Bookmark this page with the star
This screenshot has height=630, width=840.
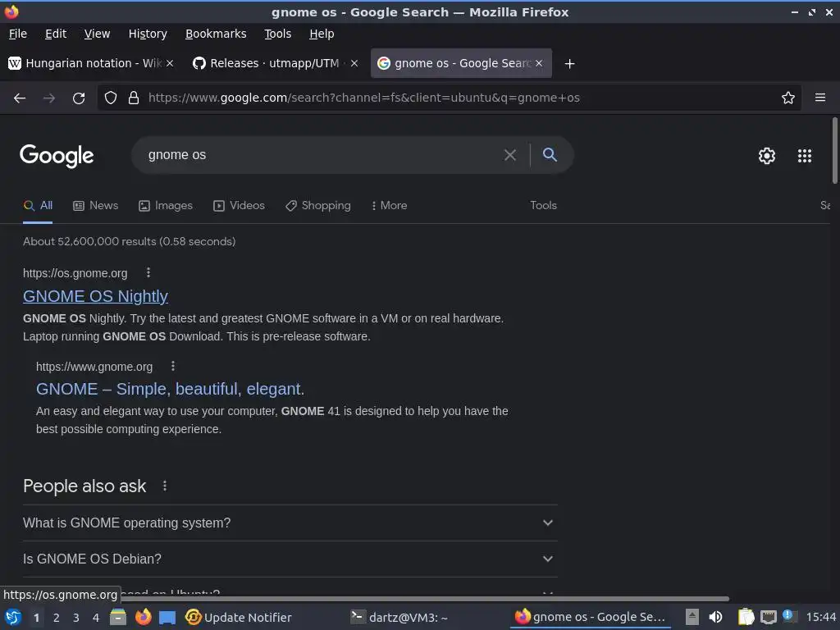[787, 98]
